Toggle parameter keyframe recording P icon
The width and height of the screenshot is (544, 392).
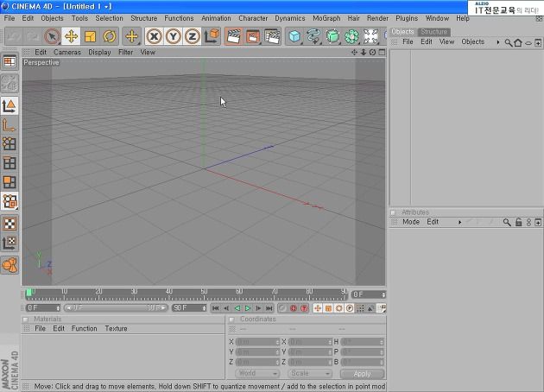click(350, 308)
